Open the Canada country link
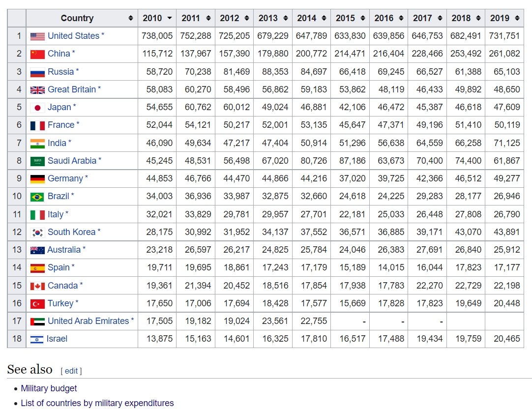 (x=63, y=285)
